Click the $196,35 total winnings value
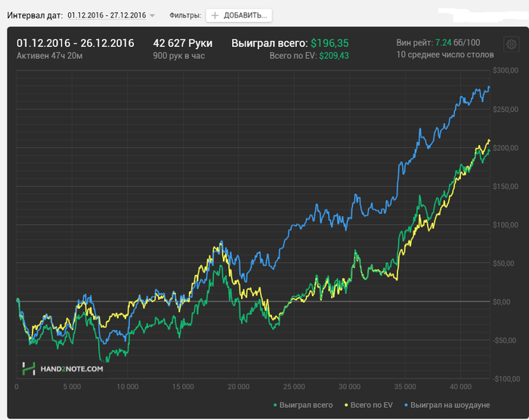Screen dimensions: 529x420 329,43
